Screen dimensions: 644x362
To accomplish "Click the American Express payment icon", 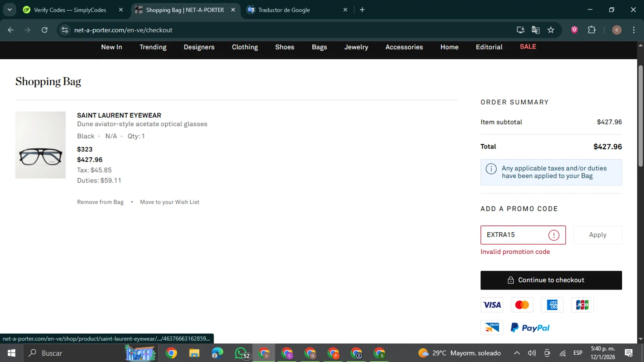I will click(x=552, y=305).
